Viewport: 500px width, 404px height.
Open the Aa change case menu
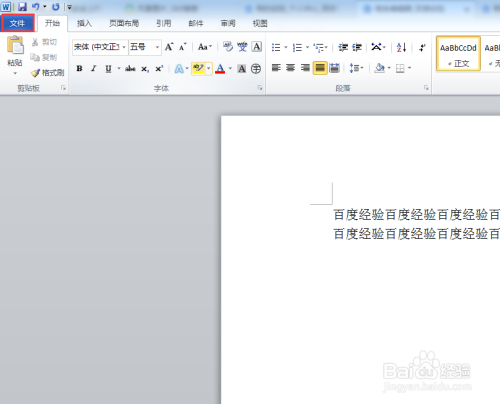point(205,47)
